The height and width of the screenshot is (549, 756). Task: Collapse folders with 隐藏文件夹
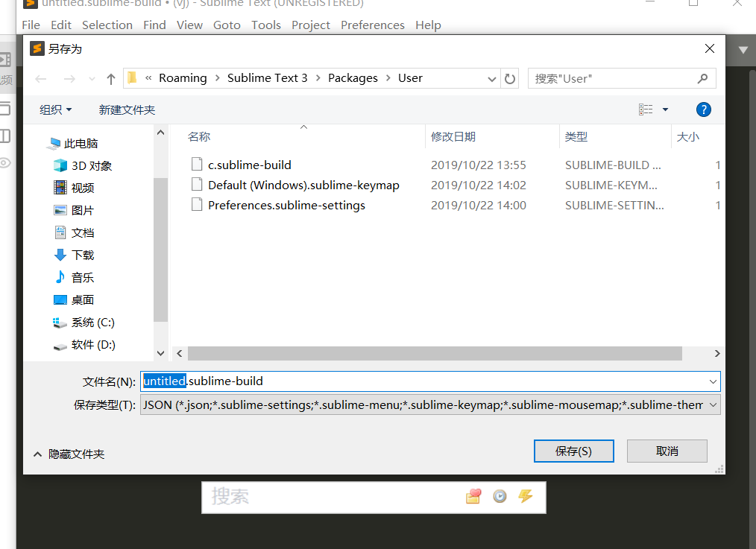coord(69,454)
